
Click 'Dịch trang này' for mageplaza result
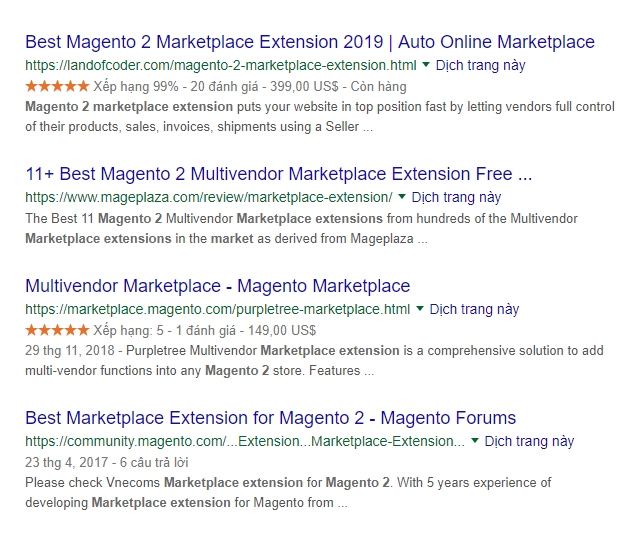[457, 197]
